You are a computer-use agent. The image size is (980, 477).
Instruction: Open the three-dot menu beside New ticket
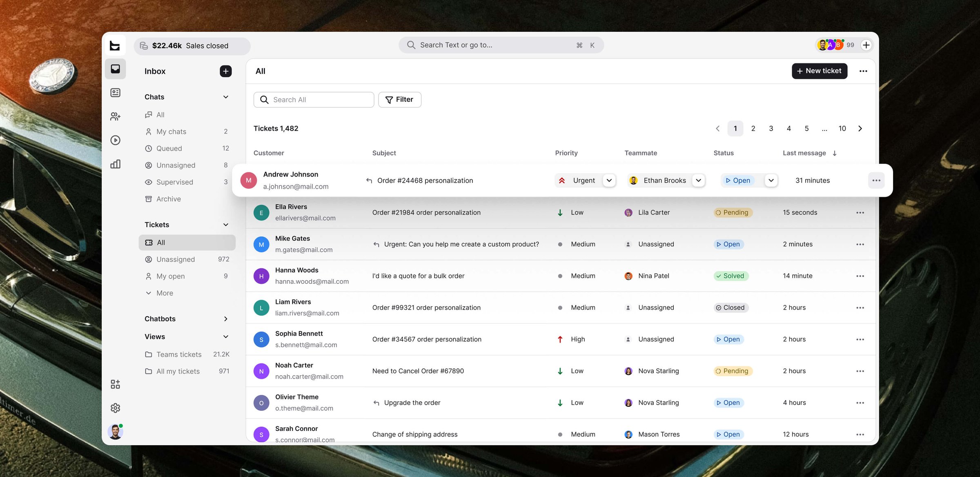click(x=863, y=71)
